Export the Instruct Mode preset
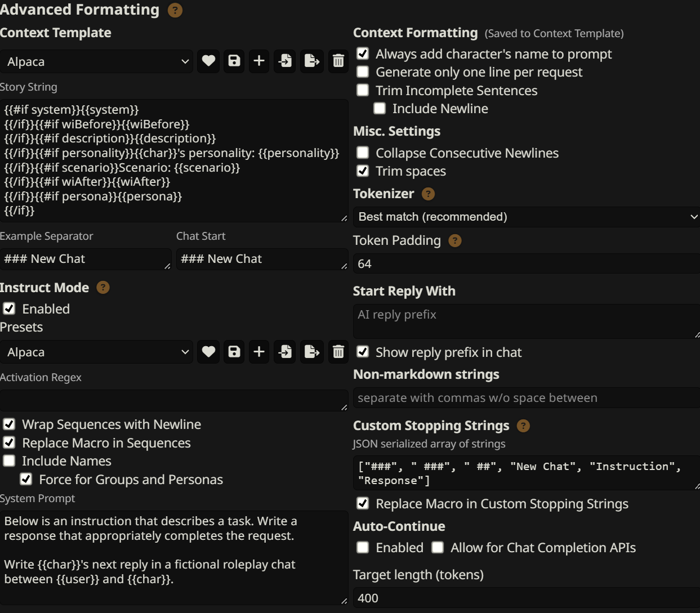This screenshot has width=700, height=613. [x=311, y=352]
